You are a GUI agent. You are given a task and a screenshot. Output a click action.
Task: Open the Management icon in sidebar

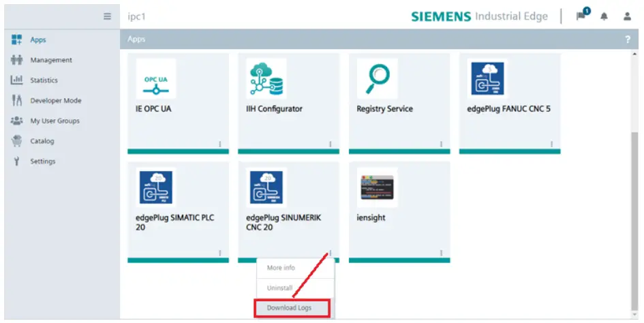click(16, 60)
